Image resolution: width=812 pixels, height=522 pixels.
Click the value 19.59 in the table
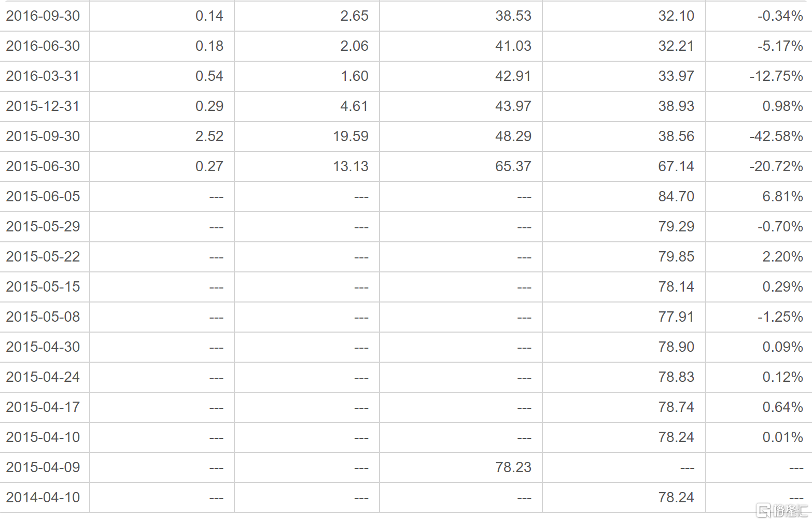click(x=351, y=136)
